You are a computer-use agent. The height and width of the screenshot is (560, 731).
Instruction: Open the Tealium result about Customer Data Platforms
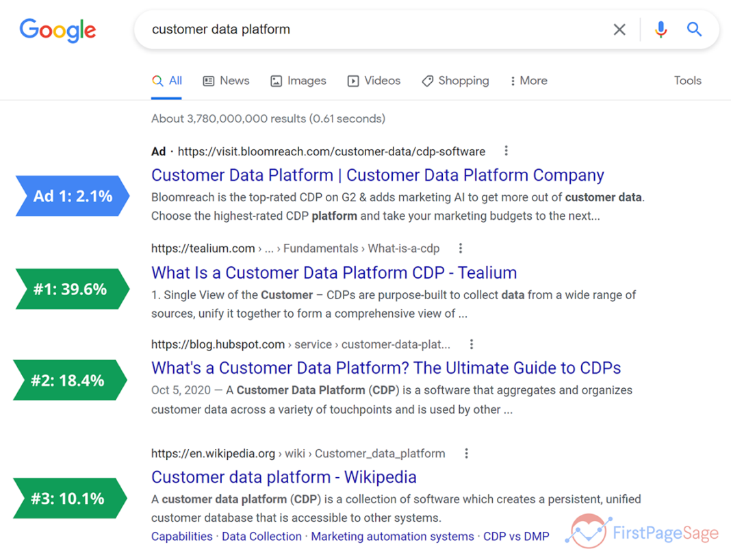(x=334, y=272)
